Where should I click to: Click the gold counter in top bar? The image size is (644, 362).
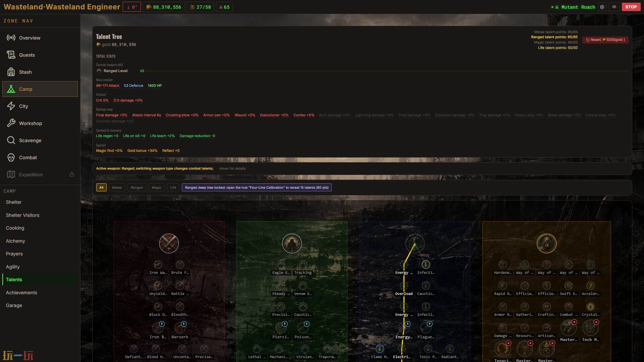pyautogui.click(x=164, y=7)
